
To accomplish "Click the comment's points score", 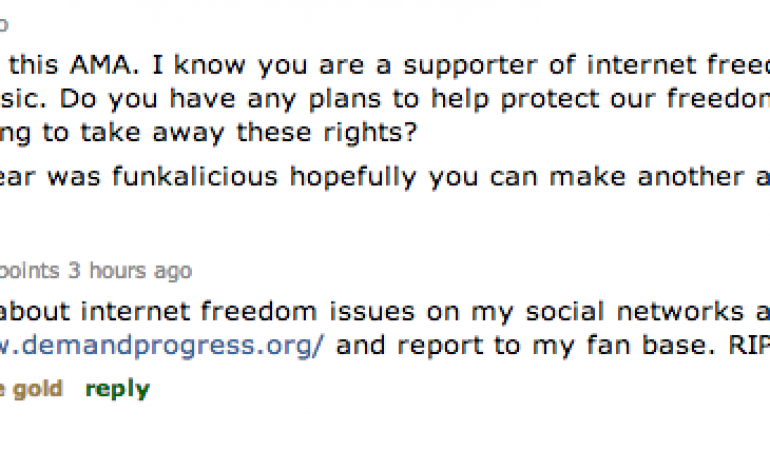I will (31, 271).
